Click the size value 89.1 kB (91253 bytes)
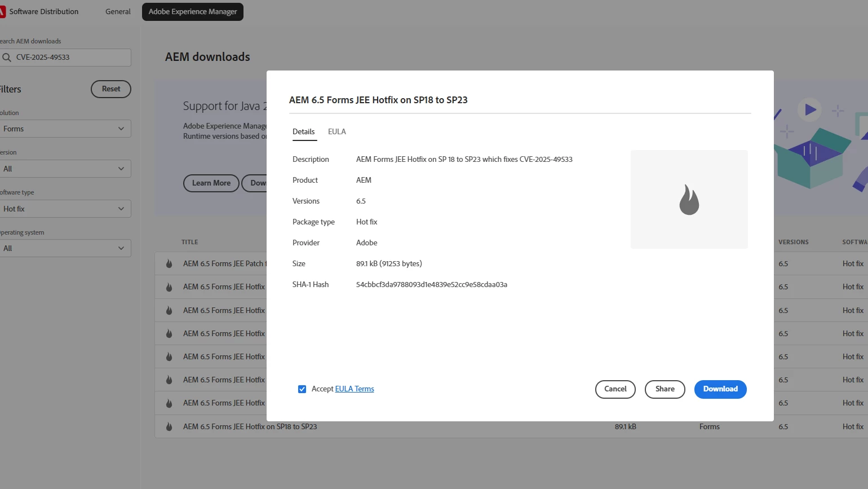The width and height of the screenshot is (868, 489). [x=389, y=264]
